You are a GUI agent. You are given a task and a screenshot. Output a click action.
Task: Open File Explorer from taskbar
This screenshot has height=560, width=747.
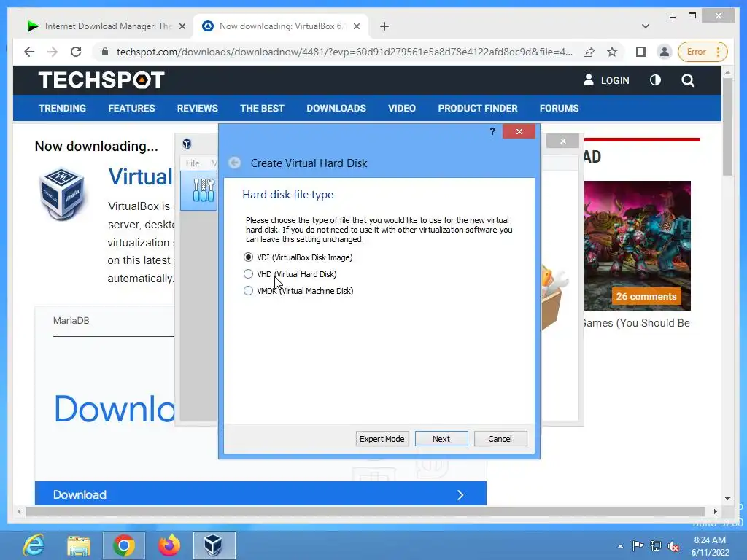[79, 545]
